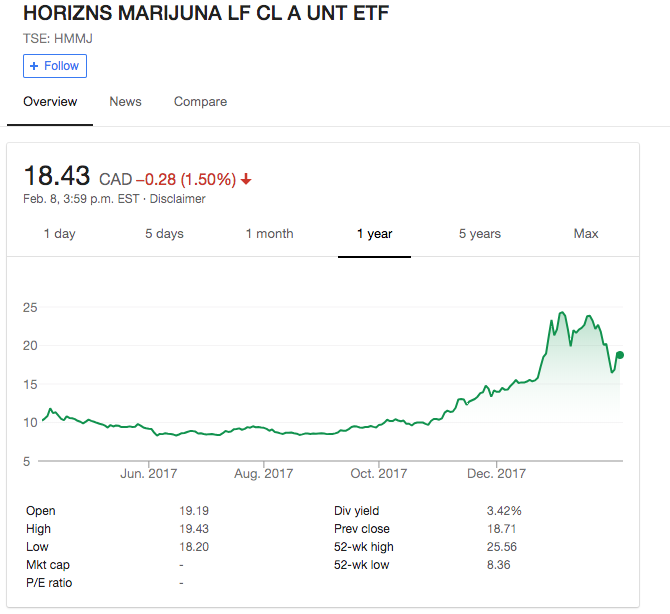Image resolution: width=670 pixels, height=614 pixels.
Task: Select the 1 day chart range
Action: [x=59, y=234]
